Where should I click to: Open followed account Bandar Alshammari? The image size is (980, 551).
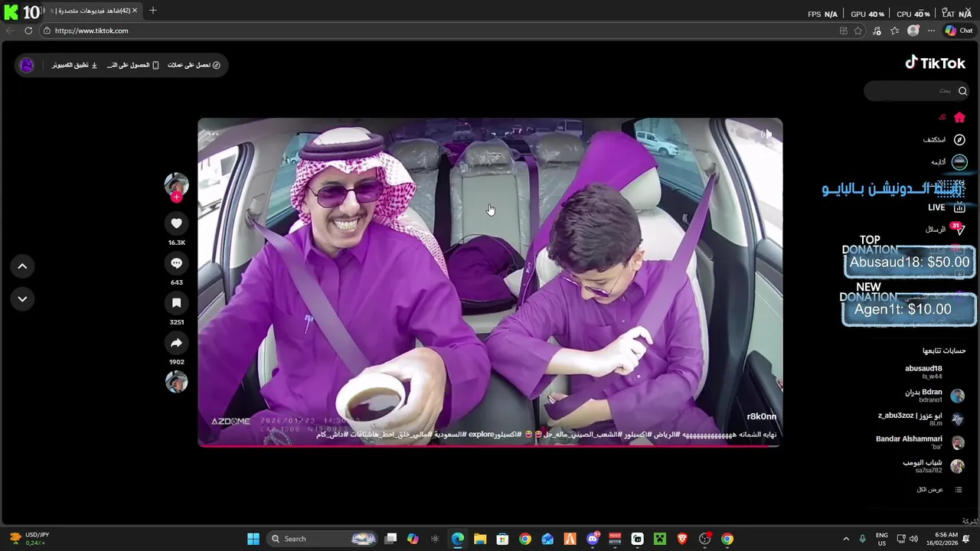[921, 442]
